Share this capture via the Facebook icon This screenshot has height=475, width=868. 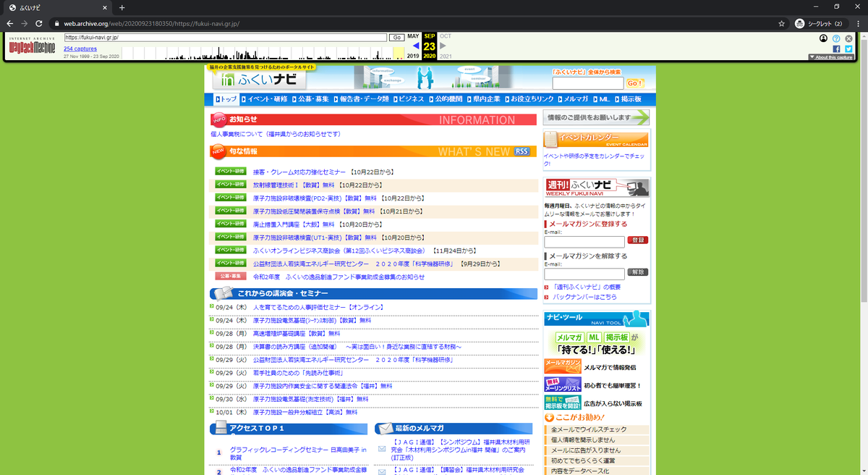[x=836, y=48]
